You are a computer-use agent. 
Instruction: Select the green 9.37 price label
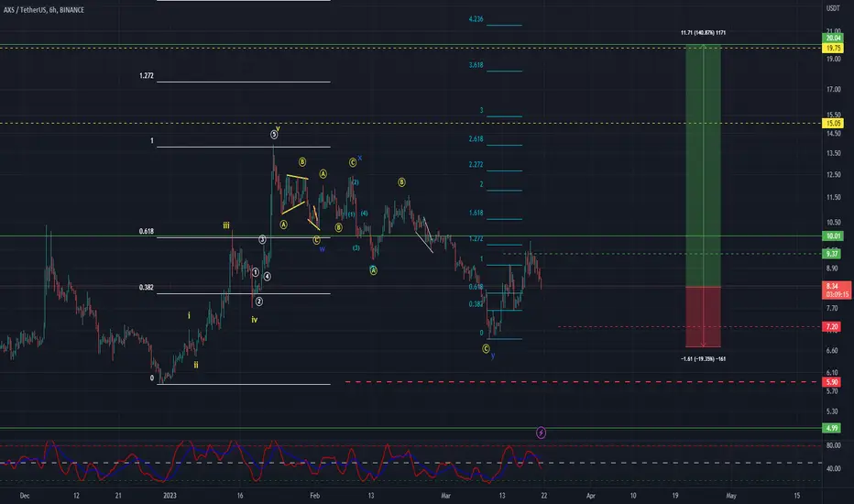832,254
